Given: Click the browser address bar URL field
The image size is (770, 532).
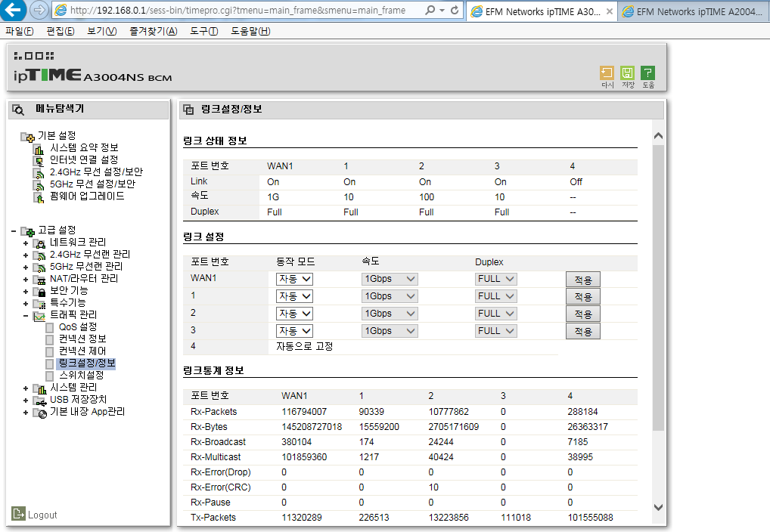Looking at the screenshot, I should pyautogui.click(x=238, y=10).
